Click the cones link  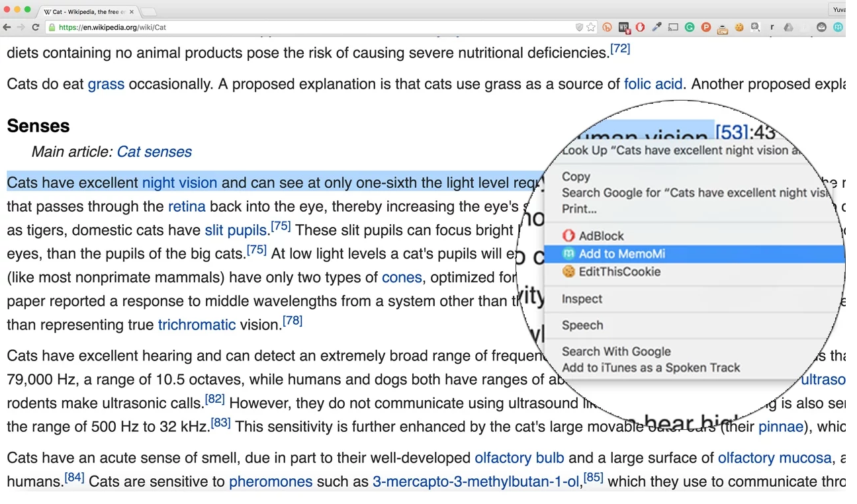pos(402,277)
